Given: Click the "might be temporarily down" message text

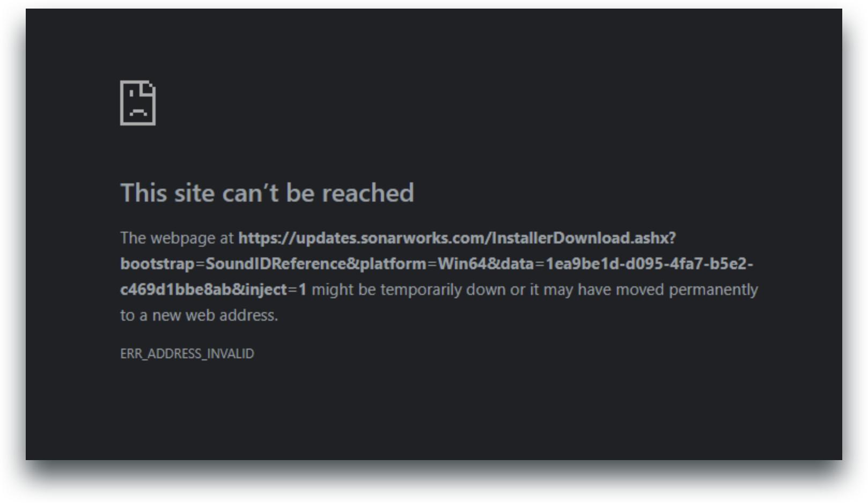Looking at the screenshot, I should pyautogui.click(x=408, y=290).
